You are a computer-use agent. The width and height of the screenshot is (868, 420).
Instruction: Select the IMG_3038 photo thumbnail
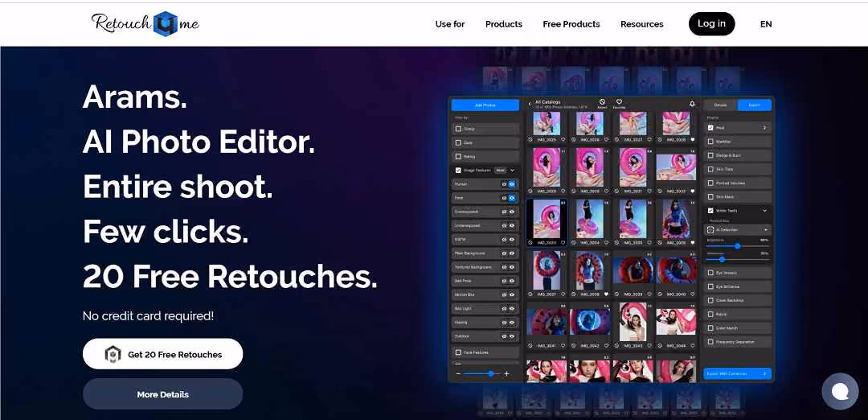click(590, 271)
